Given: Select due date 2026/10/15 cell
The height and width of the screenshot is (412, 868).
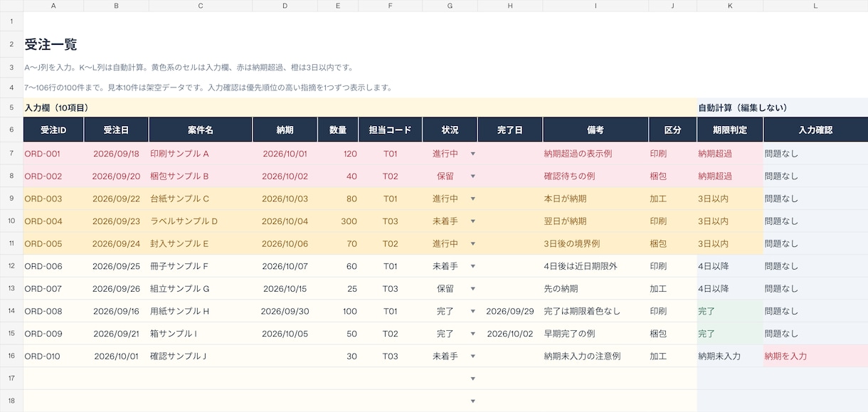Looking at the screenshot, I should click(x=285, y=289).
